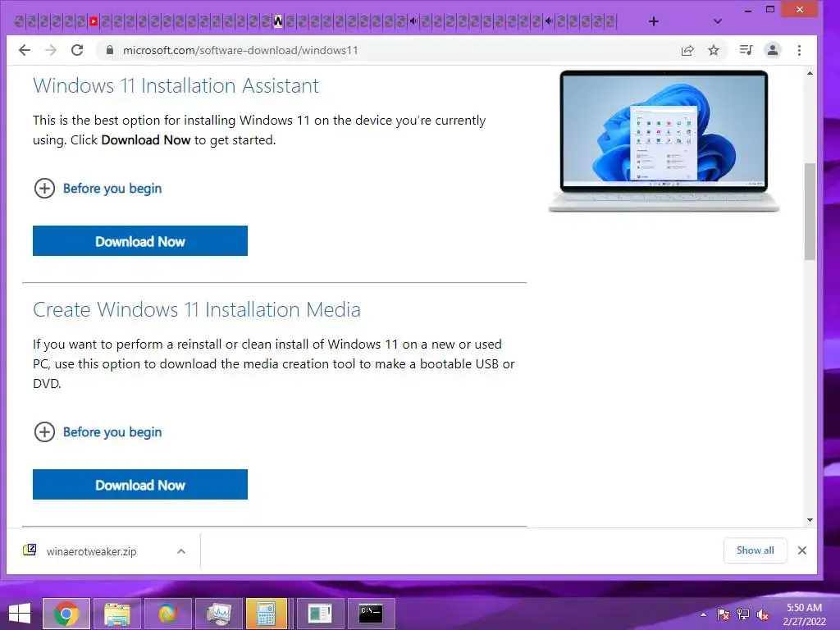Show all downloads
Image resolution: width=840 pixels, height=630 pixels.
click(x=756, y=550)
